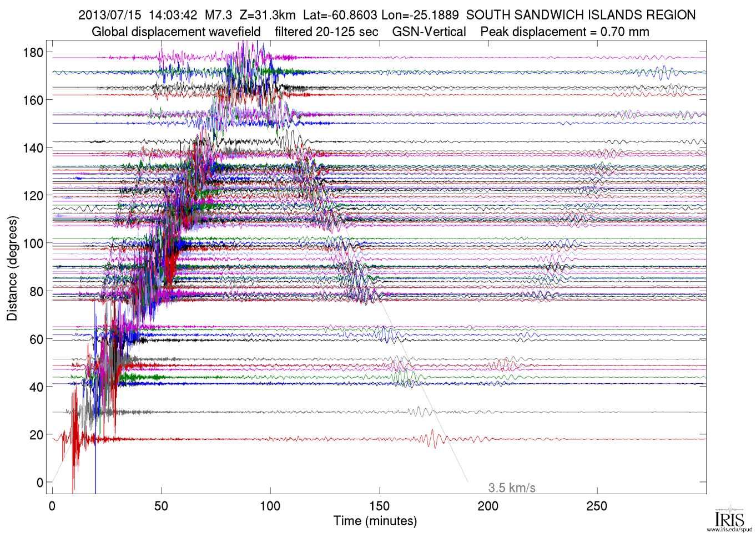Image resolution: width=756 pixels, height=533 pixels.
Task: Click the Global displacement wavefield subtitle
Action: coord(176,32)
